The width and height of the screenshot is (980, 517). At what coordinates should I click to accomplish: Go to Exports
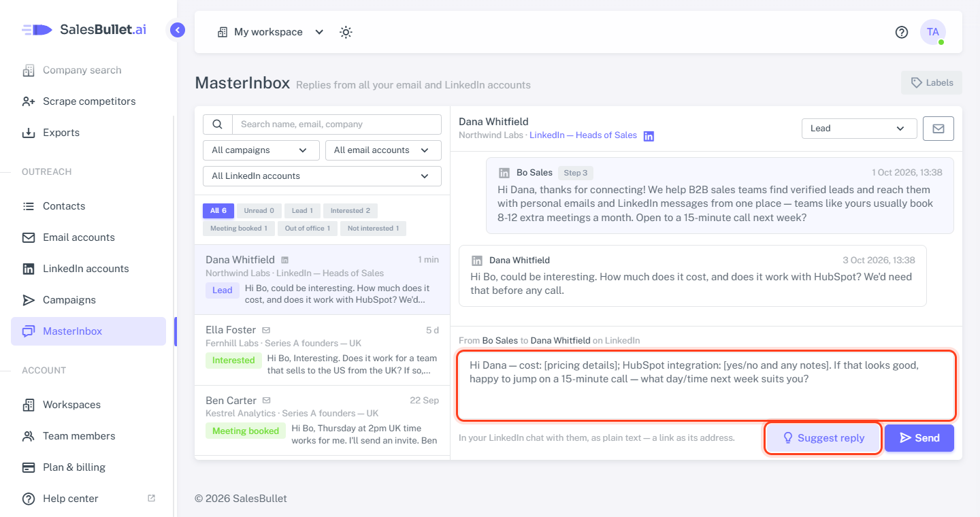point(88,133)
